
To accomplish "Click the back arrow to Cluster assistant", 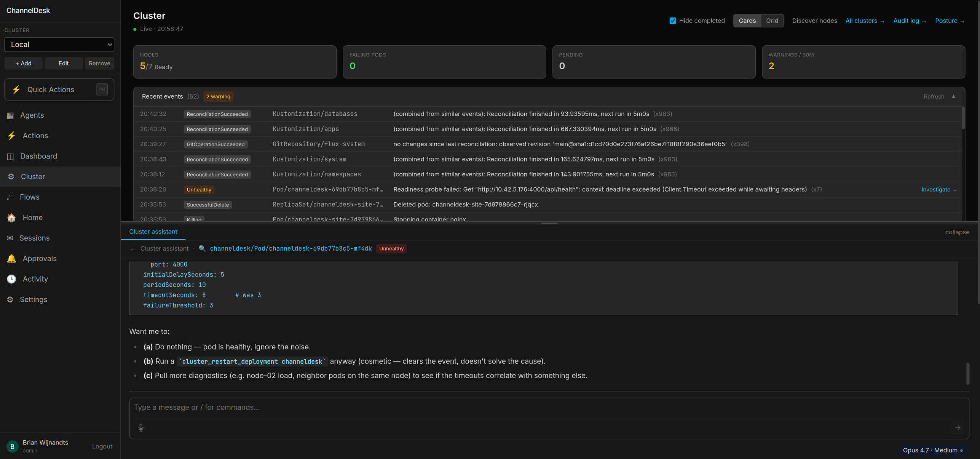I will point(132,249).
